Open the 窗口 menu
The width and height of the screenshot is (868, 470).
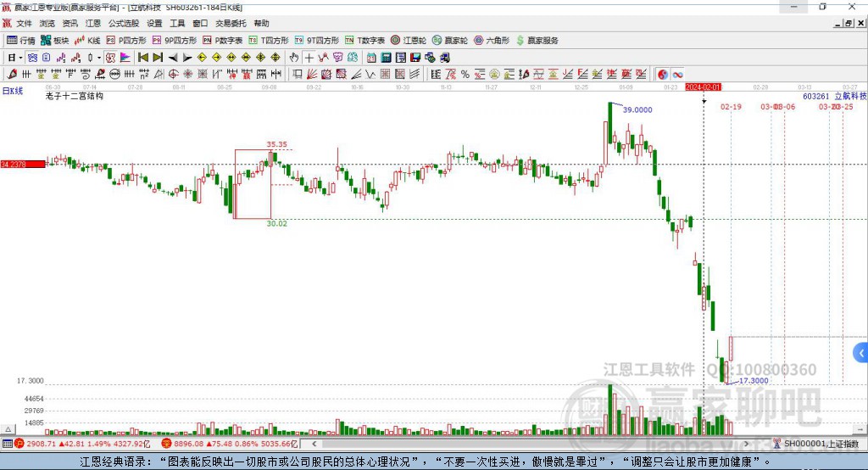(200, 23)
